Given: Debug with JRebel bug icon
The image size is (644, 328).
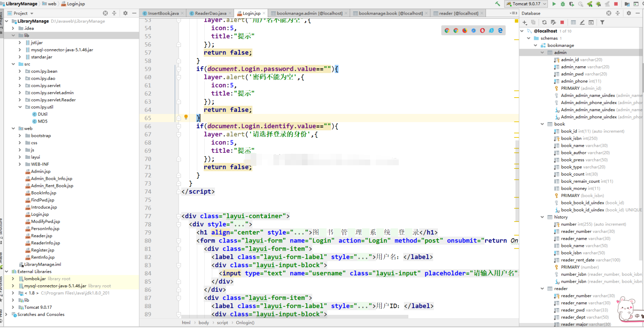Looking at the screenshot, I should (598, 4).
